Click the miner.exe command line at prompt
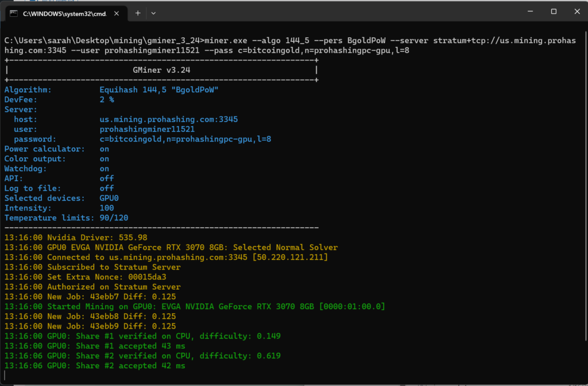 point(290,45)
